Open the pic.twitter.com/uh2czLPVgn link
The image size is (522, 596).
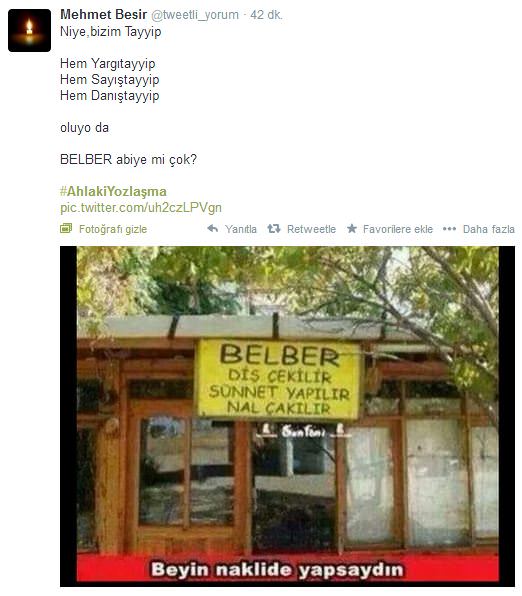141,208
